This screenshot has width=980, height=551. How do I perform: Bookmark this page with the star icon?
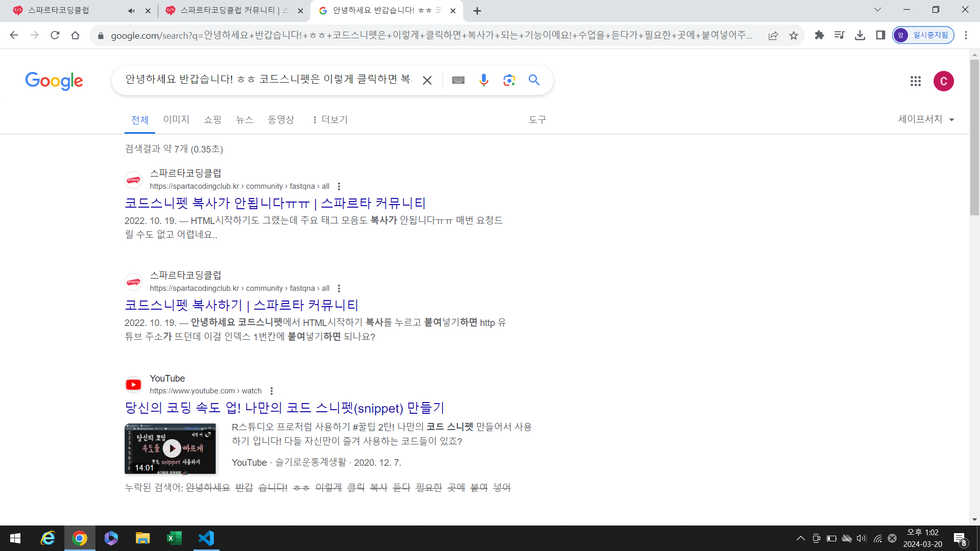coord(794,35)
